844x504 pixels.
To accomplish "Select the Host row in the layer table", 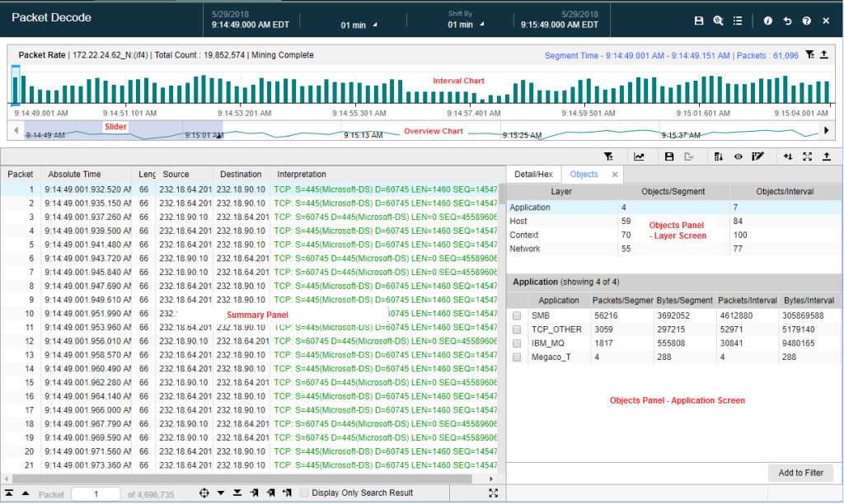I will [x=674, y=221].
